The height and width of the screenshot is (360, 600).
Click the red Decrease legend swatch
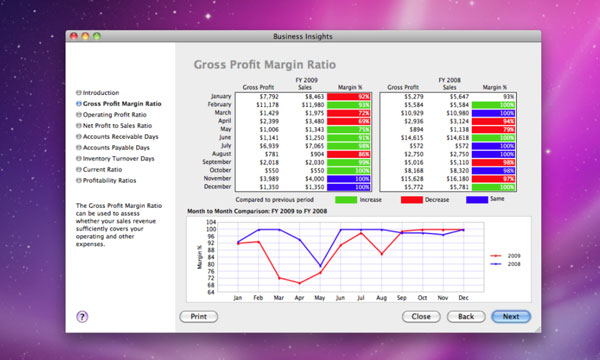412,200
